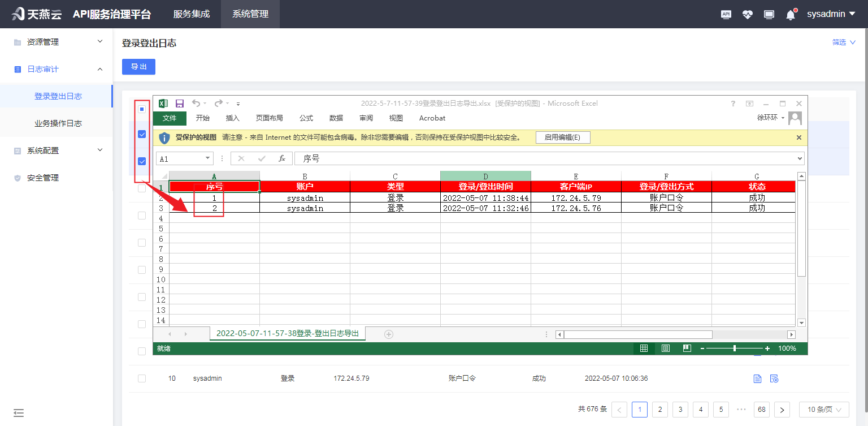This screenshot has height=426, width=868.
Task: Go to page 3 in the pagination bar
Action: click(680, 409)
